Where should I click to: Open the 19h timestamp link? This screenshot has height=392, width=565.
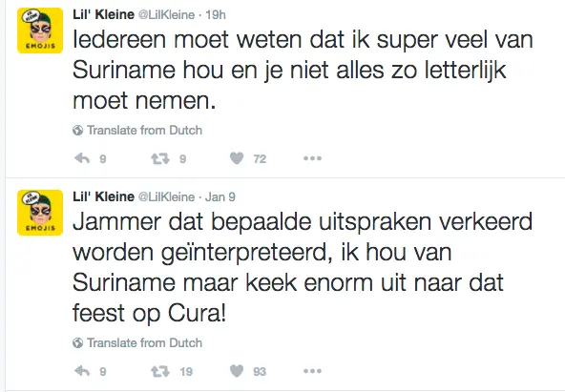216,14
